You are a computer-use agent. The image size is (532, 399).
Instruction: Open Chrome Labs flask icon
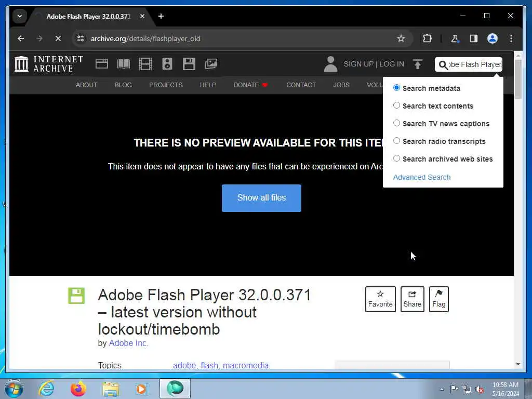[455, 38]
